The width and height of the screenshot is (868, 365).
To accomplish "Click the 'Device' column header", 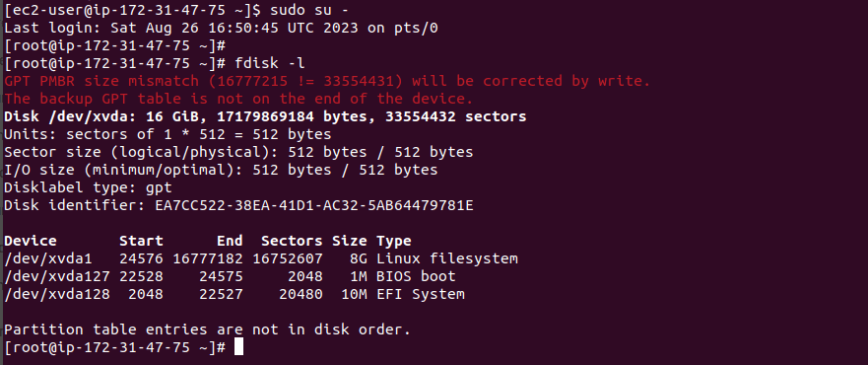I will (31, 241).
